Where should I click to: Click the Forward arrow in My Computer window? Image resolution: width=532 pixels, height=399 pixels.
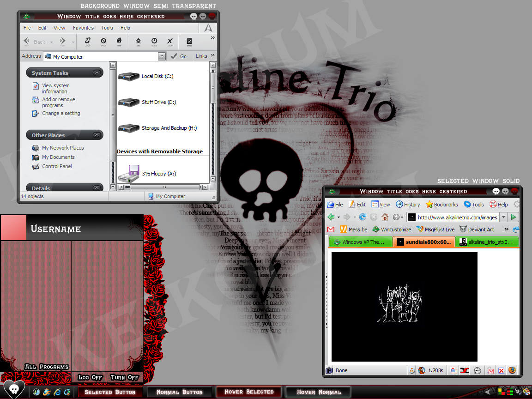(63, 42)
